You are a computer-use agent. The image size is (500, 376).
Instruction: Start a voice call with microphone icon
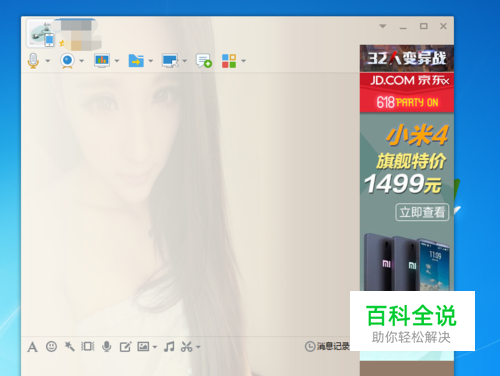(33, 61)
